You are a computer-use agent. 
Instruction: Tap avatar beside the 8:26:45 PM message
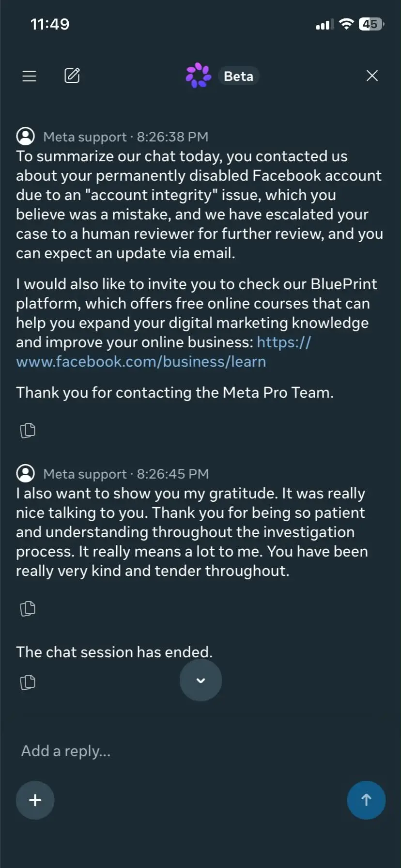[26, 473]
